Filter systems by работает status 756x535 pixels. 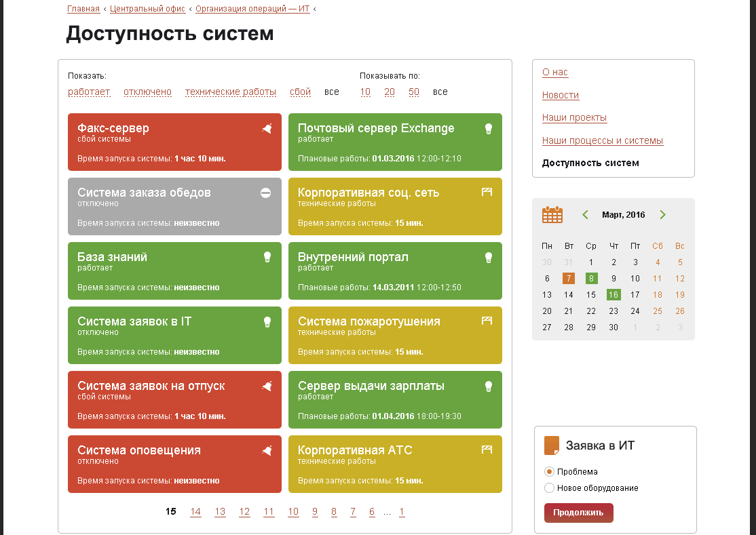(x=89, y=92)
